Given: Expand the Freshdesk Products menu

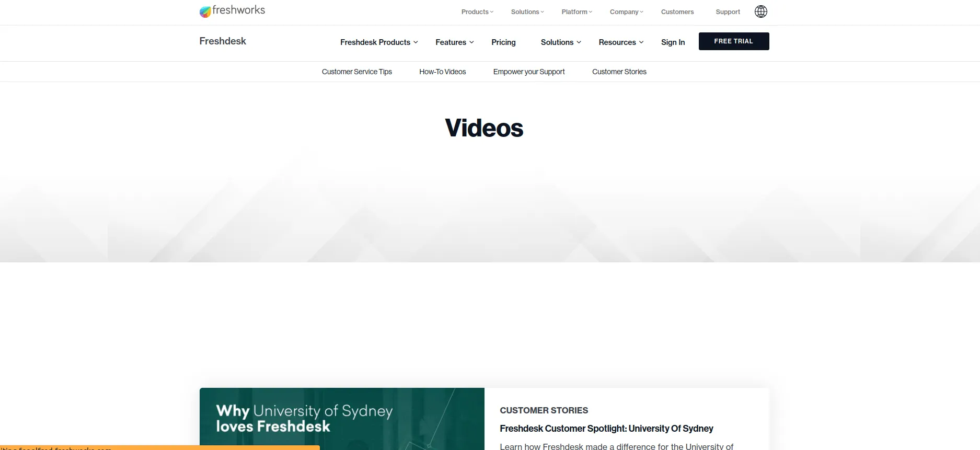Looking at the screenshot, I should point(379,42).
